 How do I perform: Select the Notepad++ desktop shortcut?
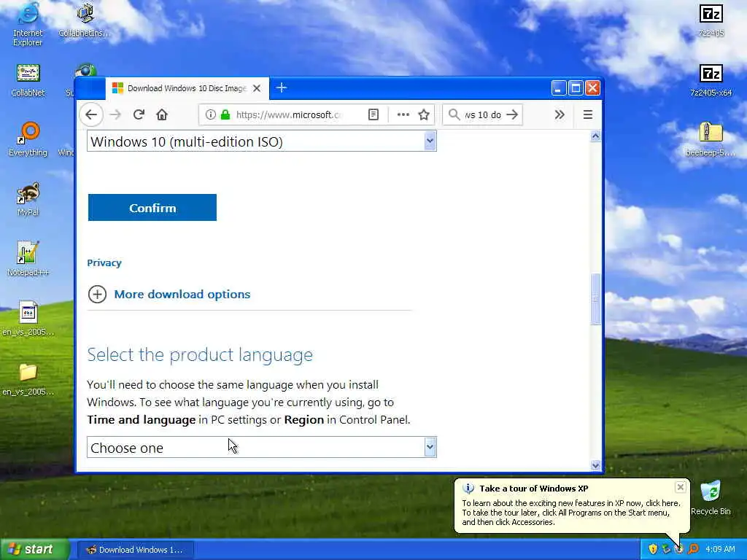[x=28, y=259]
